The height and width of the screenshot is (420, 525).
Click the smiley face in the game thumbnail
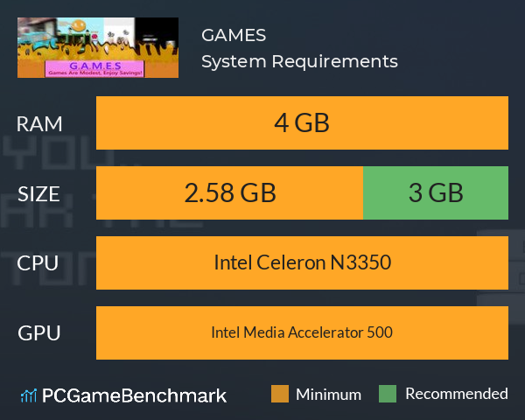tap(79, 25)
